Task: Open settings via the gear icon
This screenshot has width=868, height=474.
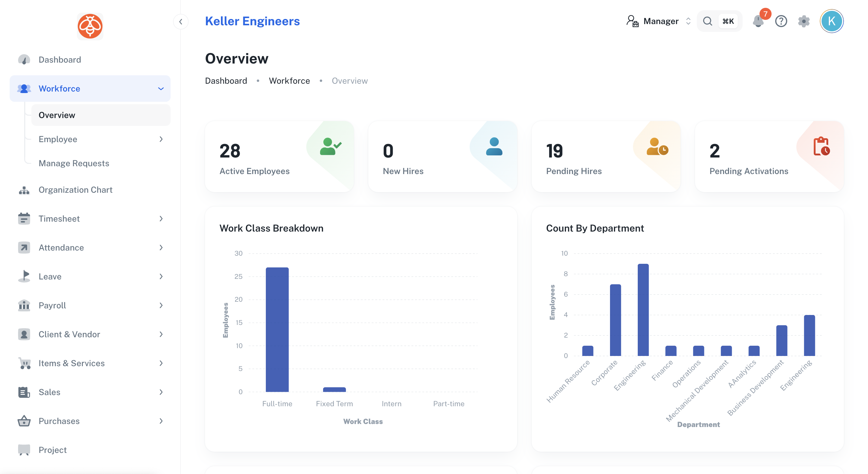Action: coord(804,21)
